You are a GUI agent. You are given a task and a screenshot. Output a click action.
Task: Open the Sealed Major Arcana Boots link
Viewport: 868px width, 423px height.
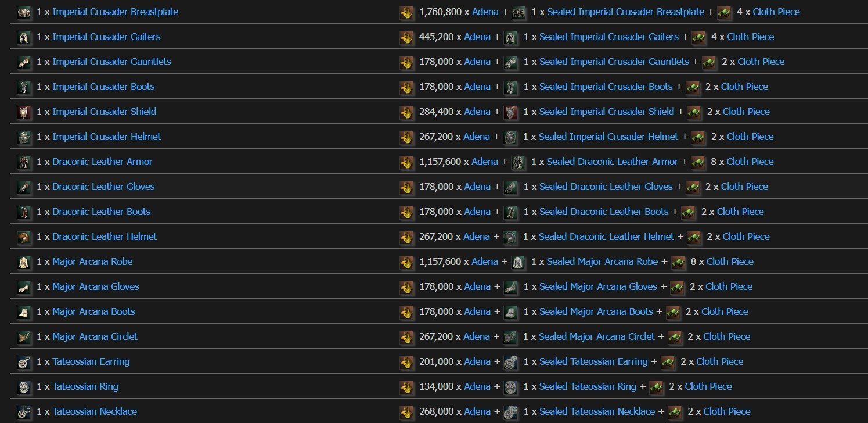tap(596, 311)
